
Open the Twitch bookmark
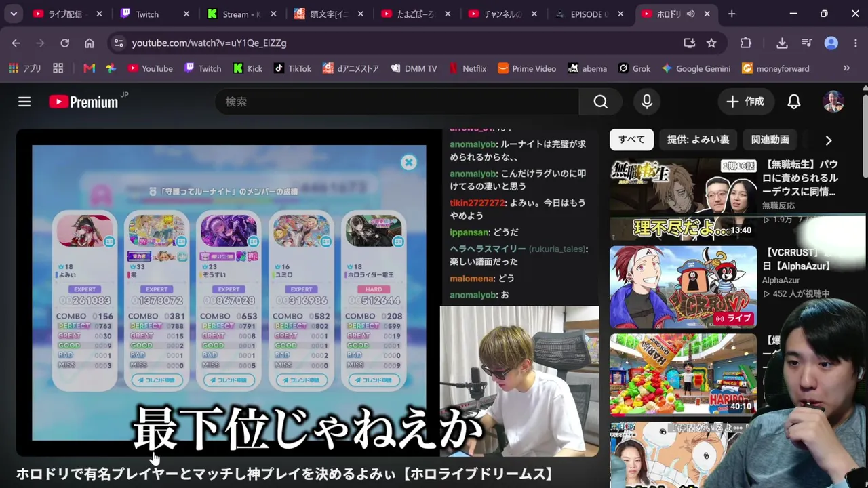pos(203,68)
